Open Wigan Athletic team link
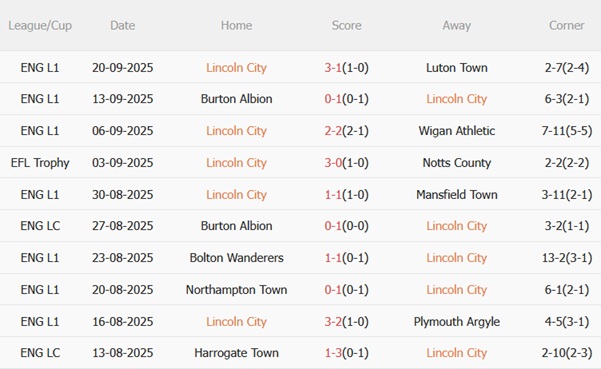The image size is (601, 369). point(457,131)
